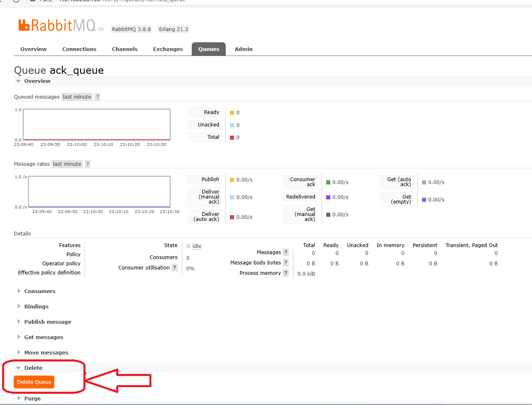Click the Persistent column header
This screenshot has width=532, height=405.
pyautogui.click(x=425, y=245)
